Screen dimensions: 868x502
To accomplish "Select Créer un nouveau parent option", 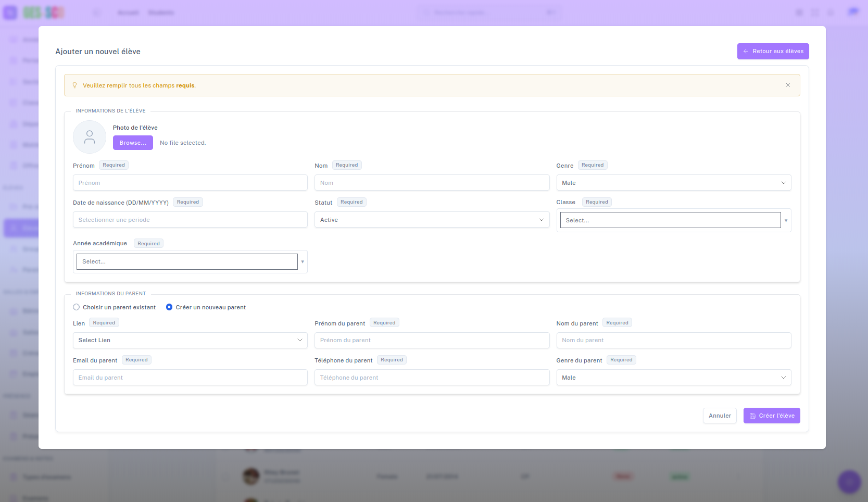I will pyautogui.click(x=169, y=307).
